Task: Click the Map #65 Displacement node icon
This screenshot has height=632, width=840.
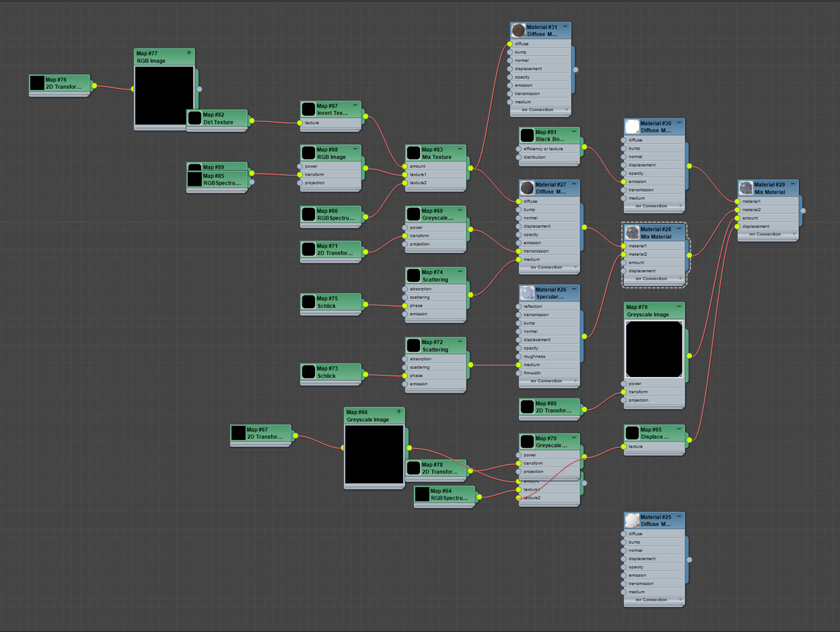Action: [x=632, y=433]
